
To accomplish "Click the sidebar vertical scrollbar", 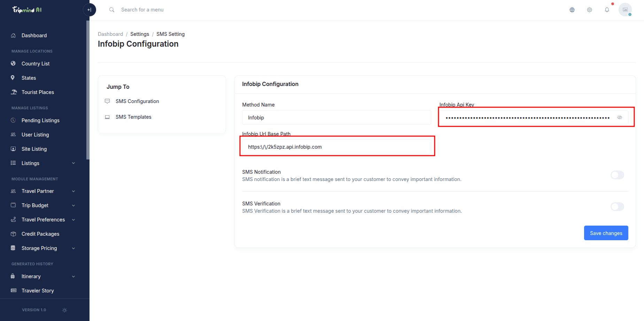I will pyautogui.click(x=88, y=90).
